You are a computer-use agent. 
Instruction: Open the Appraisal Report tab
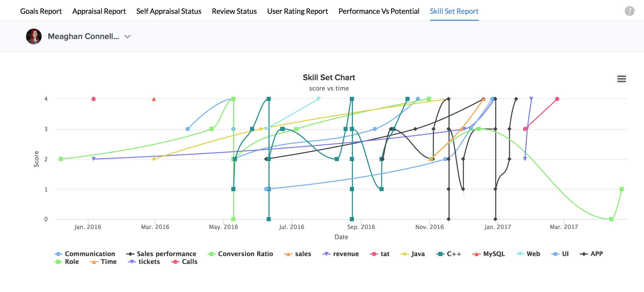99,11
